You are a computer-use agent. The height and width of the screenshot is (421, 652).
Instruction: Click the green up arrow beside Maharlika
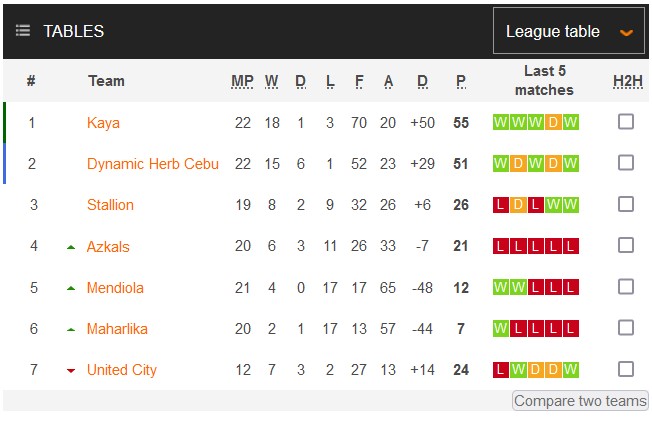tap(71, 329)
